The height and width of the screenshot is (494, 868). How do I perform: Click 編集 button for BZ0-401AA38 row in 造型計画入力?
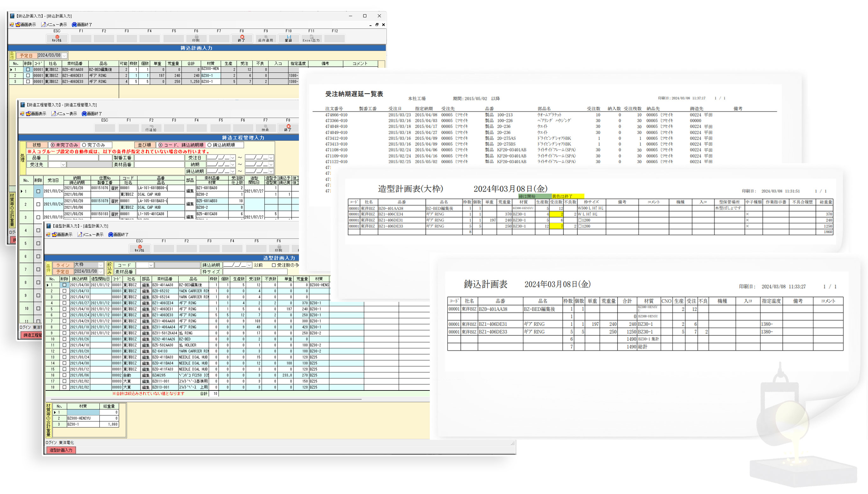coord(146,285)
